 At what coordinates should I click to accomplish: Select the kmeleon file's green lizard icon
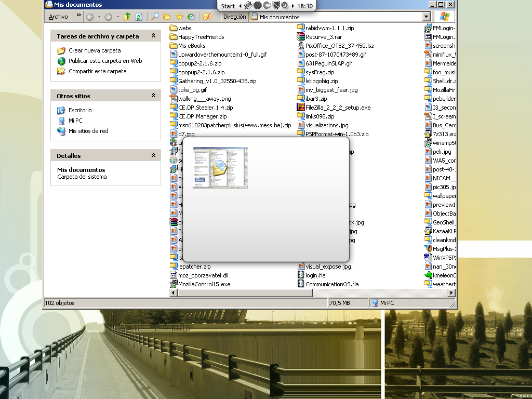(428, 275)
